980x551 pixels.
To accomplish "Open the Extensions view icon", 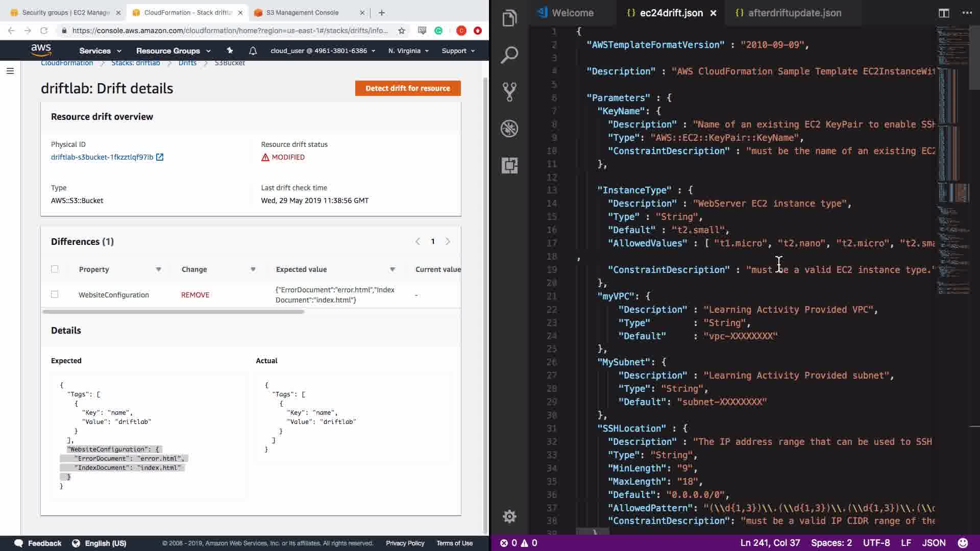I will [x=509, y=165].
